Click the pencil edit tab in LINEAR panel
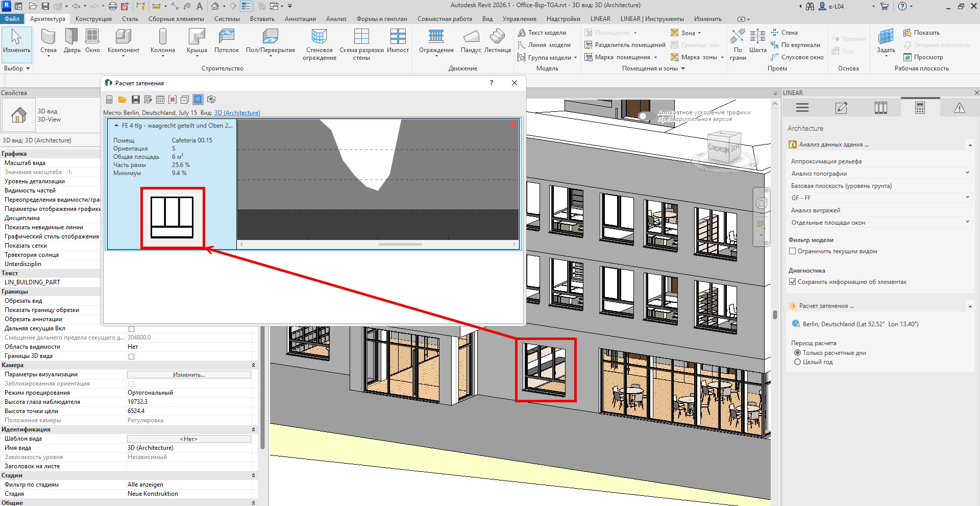The height and width of the screenshot is (506, 980). (x=841, y=108)
